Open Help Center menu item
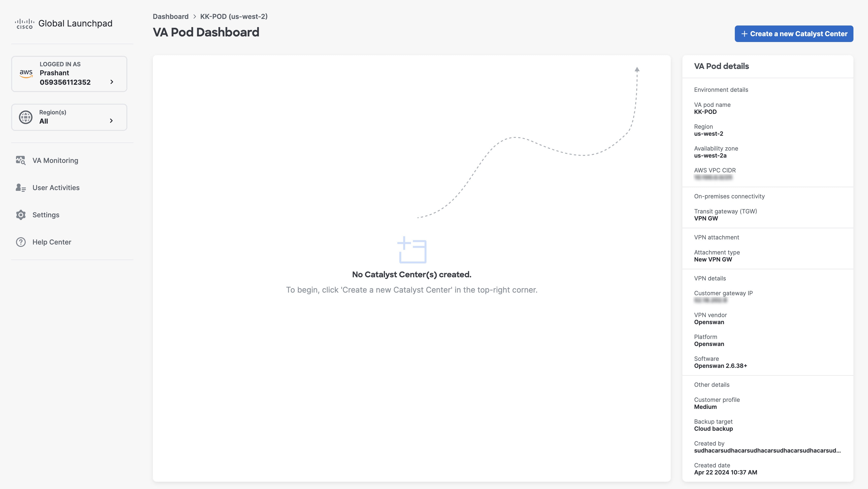 52,242
